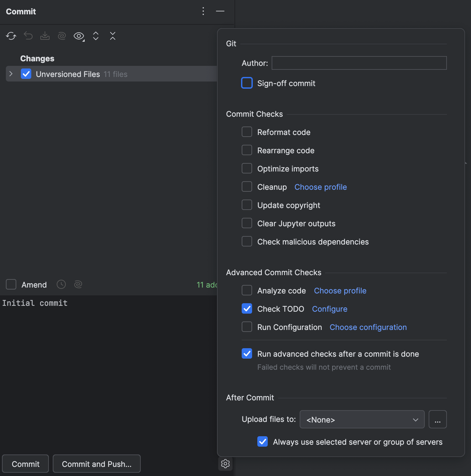Enable the Sign-off commit checkbox

[247, 83]
